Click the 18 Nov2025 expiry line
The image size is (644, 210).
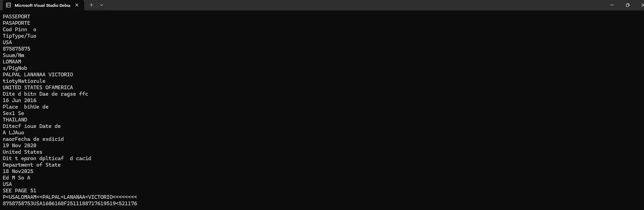pyautogui.click(x=18, y=171)
